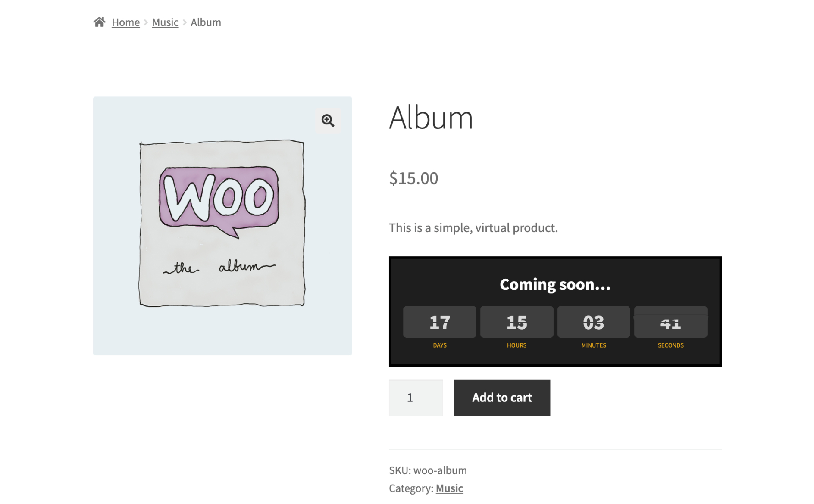Image resolution: width=814 pixels, height=504 pixels.
Task: Select the quantity input field
Action: click(416, 397)
